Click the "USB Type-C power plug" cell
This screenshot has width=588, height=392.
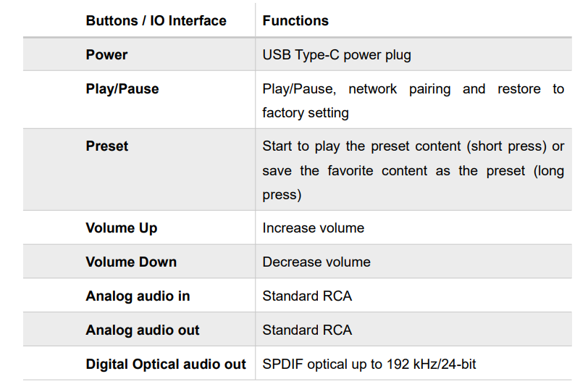(337, 54)
